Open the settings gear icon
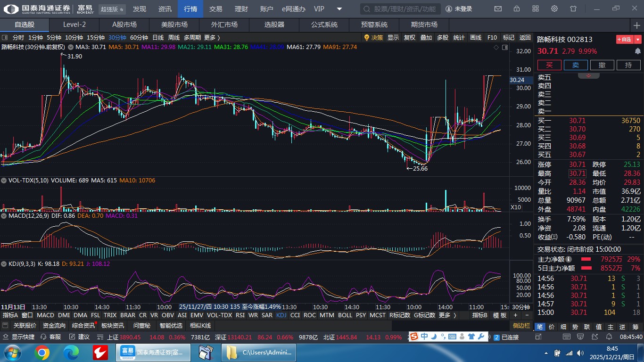This screenshot has width=644, height=362. click(554, 9)
